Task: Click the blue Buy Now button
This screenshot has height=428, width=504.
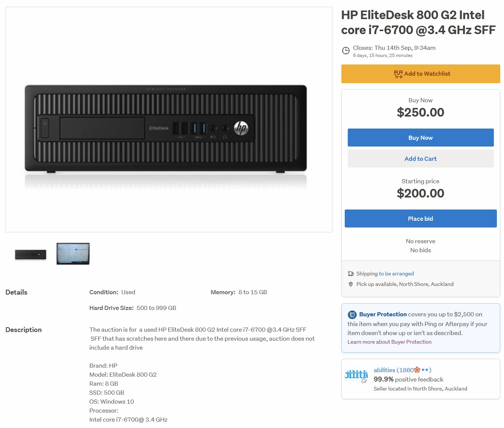Action: (x=420, y=138)
